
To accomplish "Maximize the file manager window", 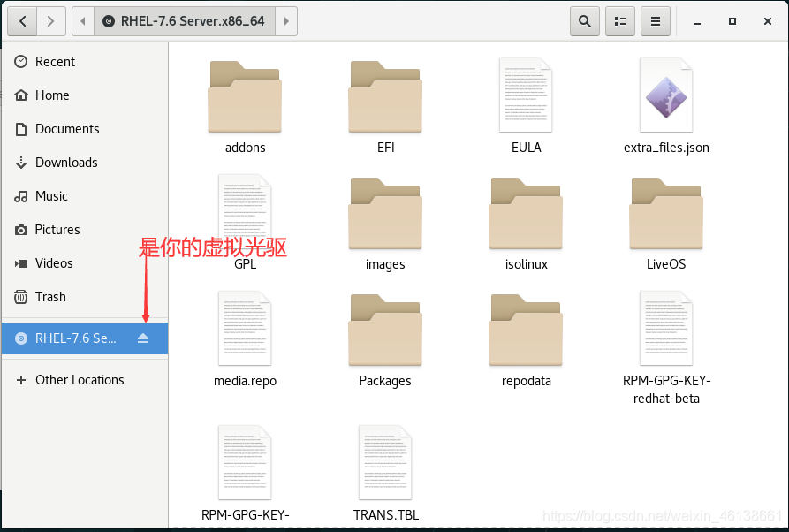I will click(732, 21).
